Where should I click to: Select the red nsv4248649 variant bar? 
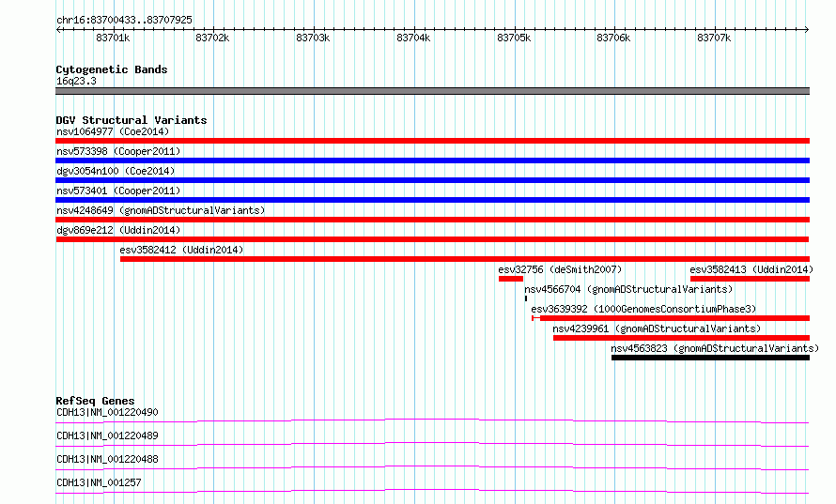coord(432,220)
